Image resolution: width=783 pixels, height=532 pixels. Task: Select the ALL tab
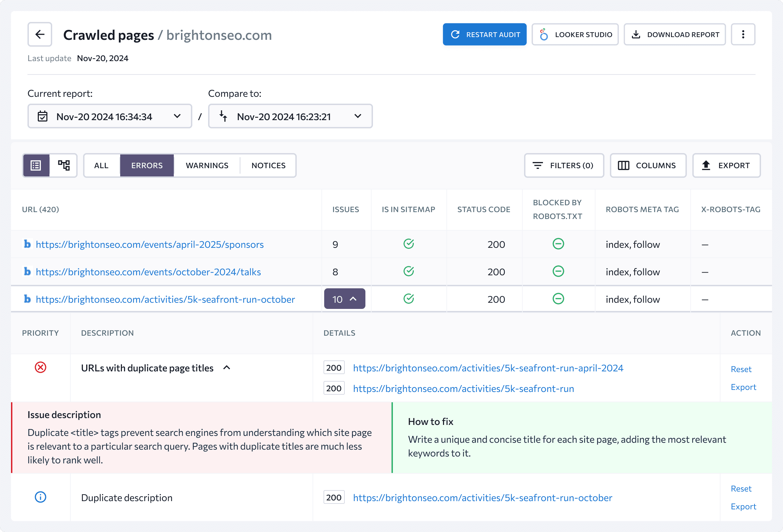point(101,165)
